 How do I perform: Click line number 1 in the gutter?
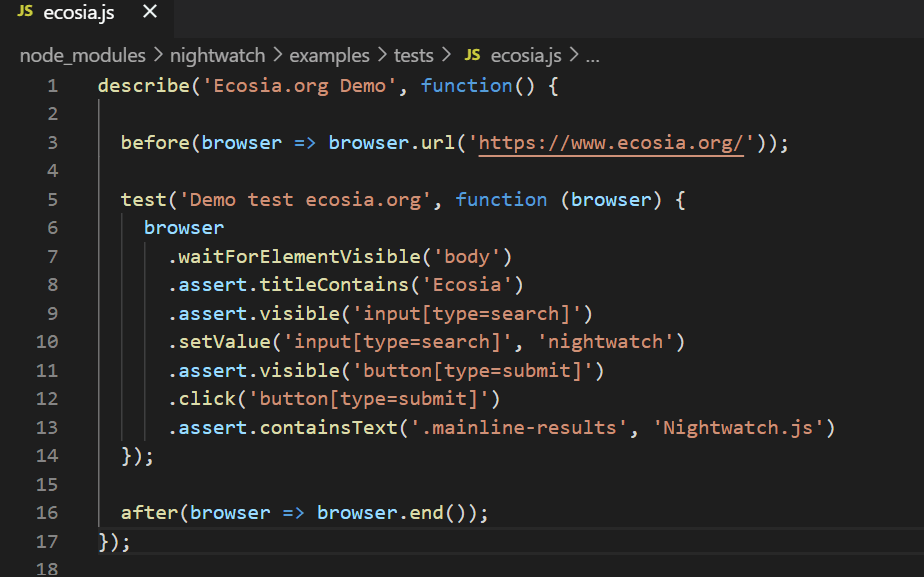point(52,85)
